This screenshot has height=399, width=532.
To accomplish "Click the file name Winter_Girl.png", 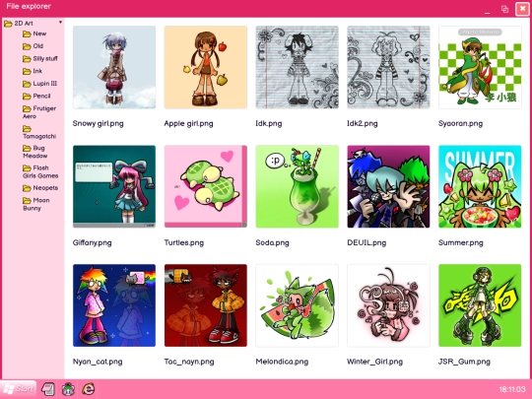I will click(375, 362).
